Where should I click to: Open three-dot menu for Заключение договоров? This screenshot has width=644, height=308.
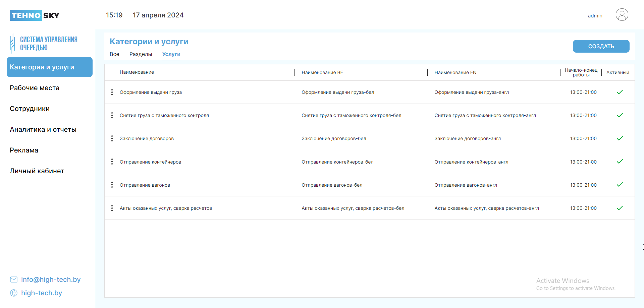tap(112, 138)
